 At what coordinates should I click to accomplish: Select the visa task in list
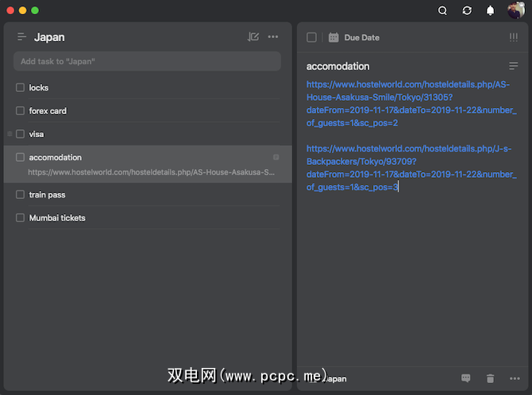click(37, 134)
